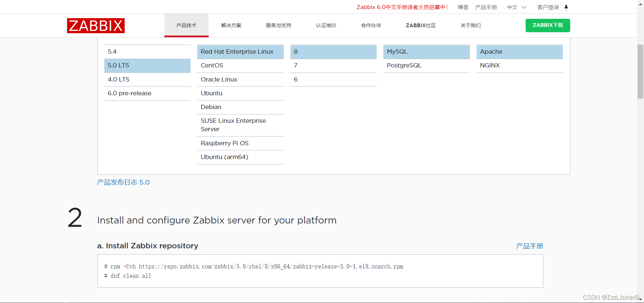Select OS version 7

[x=333, y=65]
